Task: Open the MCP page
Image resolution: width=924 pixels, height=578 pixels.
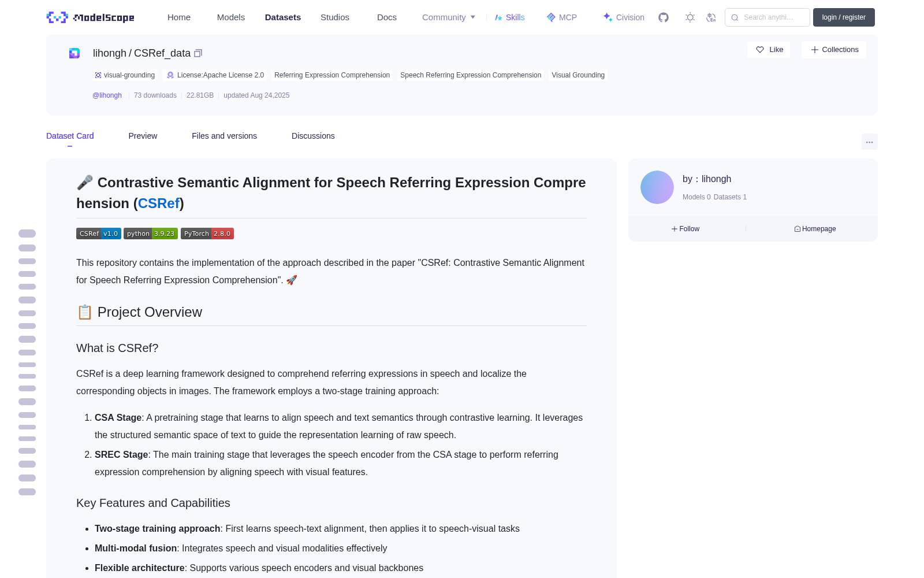Action: (562, 17)
